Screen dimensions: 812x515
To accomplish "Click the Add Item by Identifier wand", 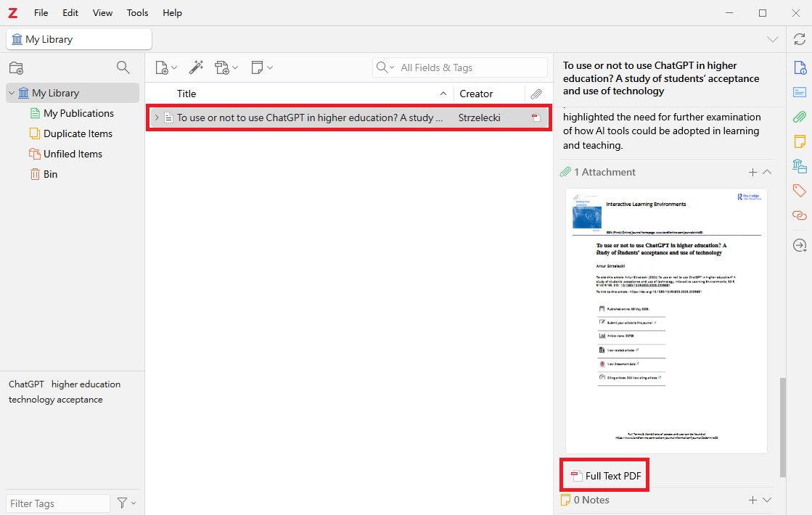I will pyautogui.click(x=196, y=67).
